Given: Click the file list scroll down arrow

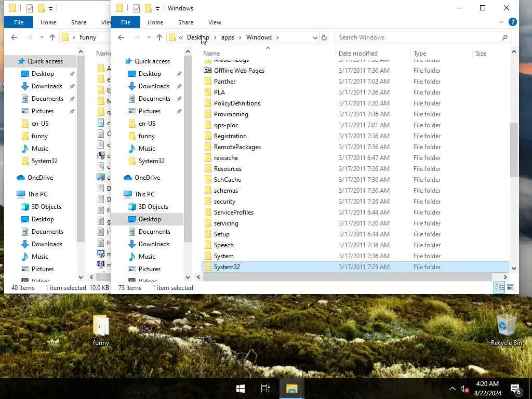Looking at the screenshot, I should [514, 269].
